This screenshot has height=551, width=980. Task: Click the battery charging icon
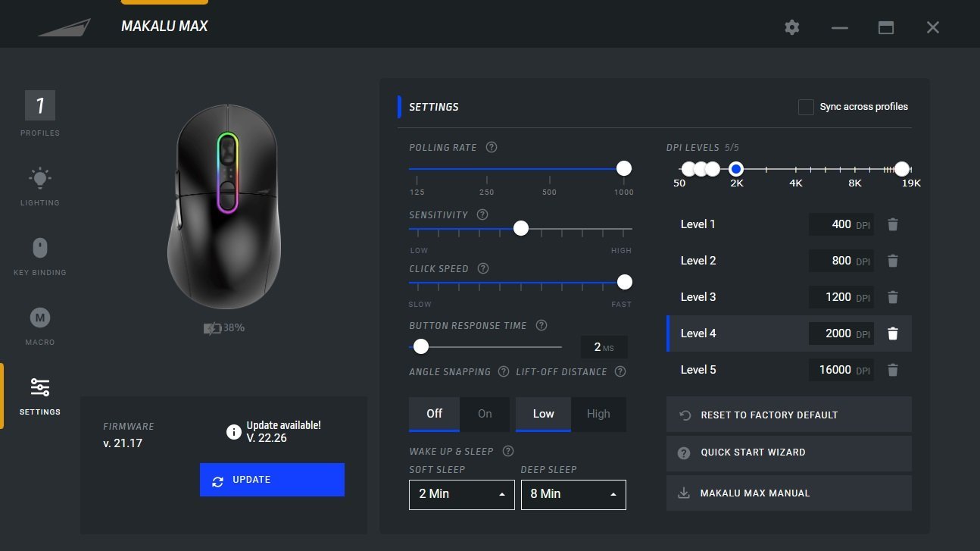tap(212, 328)
